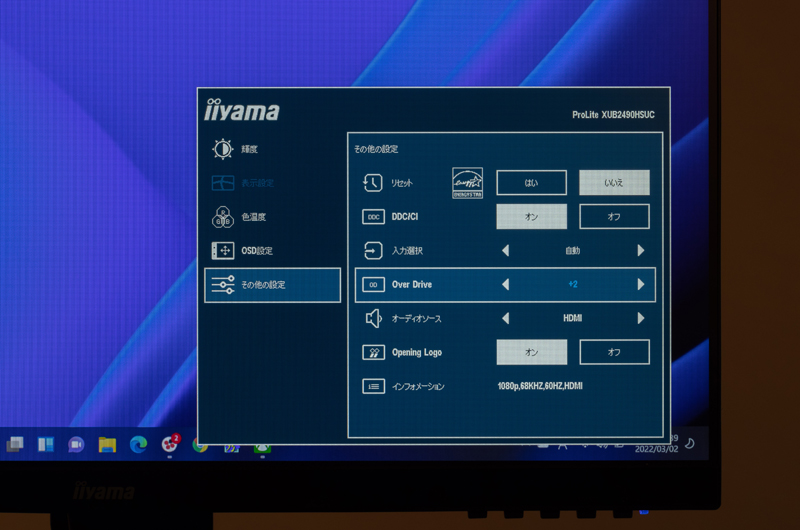Click the +2 Over Drive value
The height and width of the screenshot is (530, 800).
click(573, 284)
